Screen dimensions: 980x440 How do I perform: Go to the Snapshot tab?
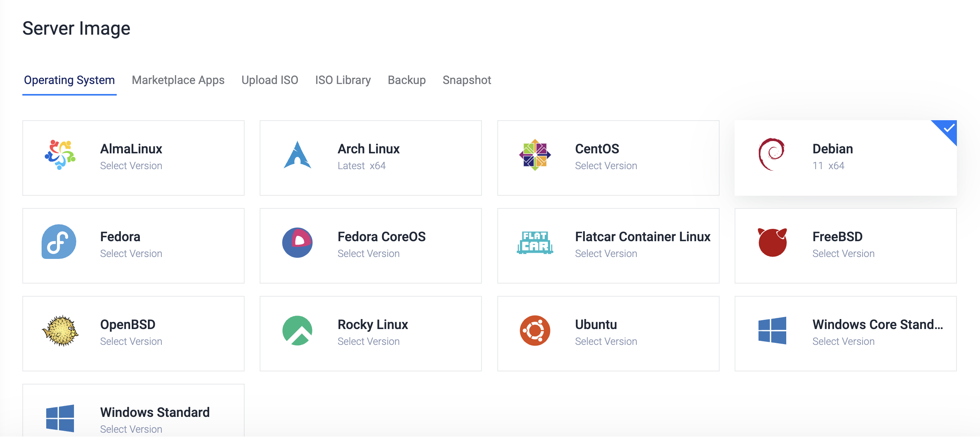467,80
